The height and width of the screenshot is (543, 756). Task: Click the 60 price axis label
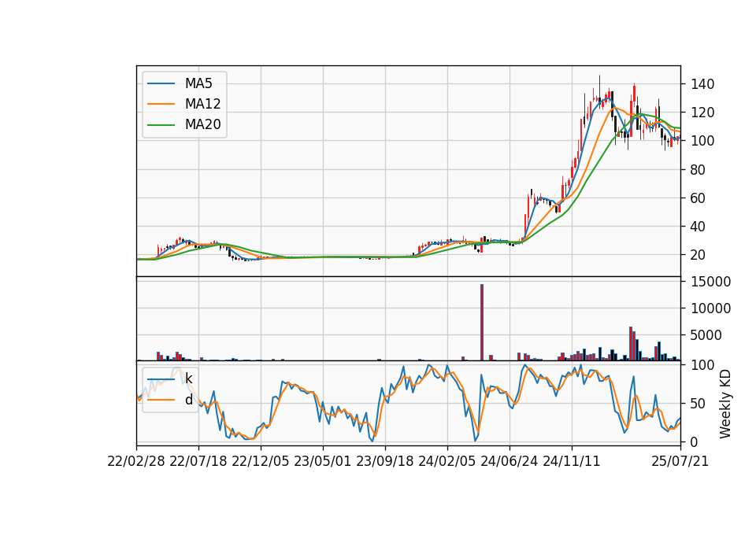point(699,198)
